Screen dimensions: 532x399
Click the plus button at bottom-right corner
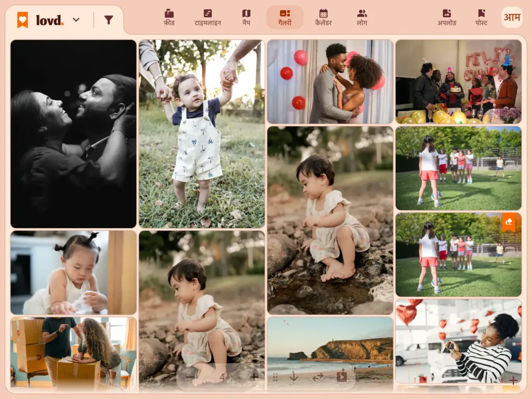[x=513, y=380]
